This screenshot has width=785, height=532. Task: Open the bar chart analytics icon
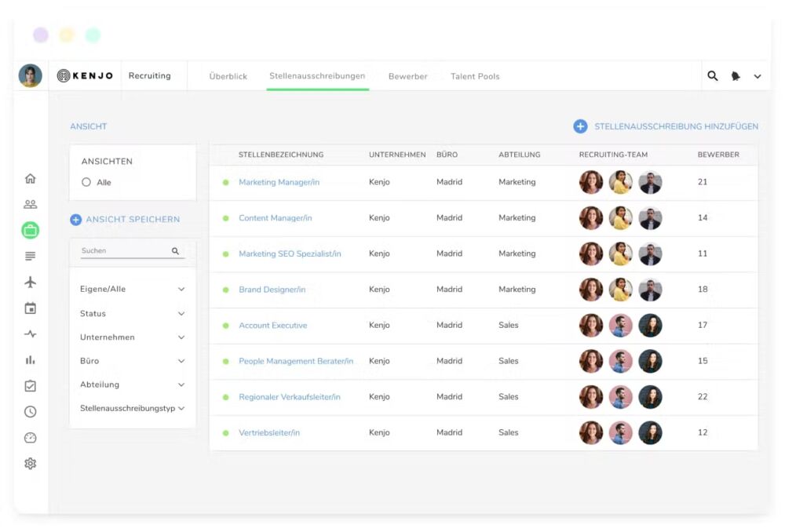(x=31, y=360)
